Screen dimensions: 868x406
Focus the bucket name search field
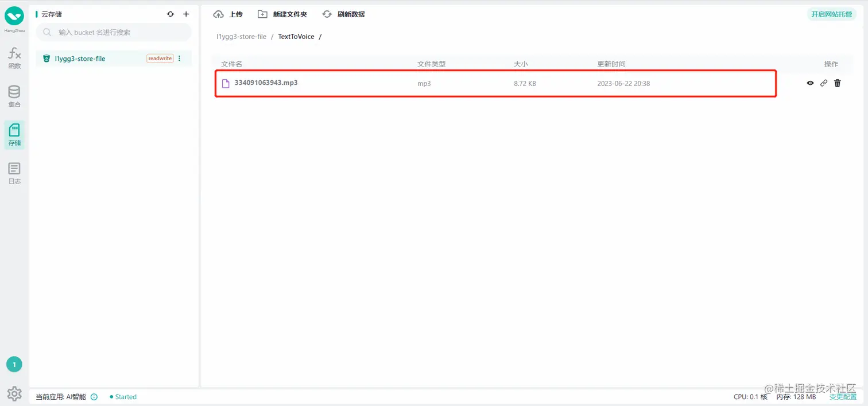(114, 33)
